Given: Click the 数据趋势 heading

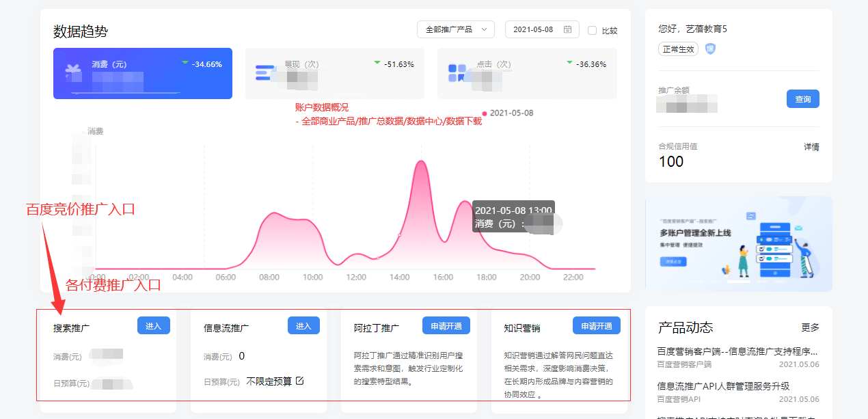Looking at the screenshot, I should 81,31.
